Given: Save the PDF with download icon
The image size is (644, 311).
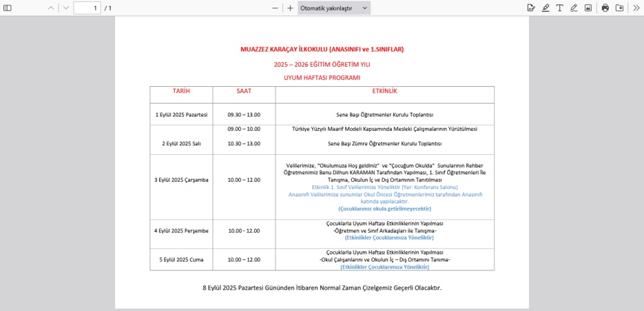Looking at the screenshot, I should 619,8.
